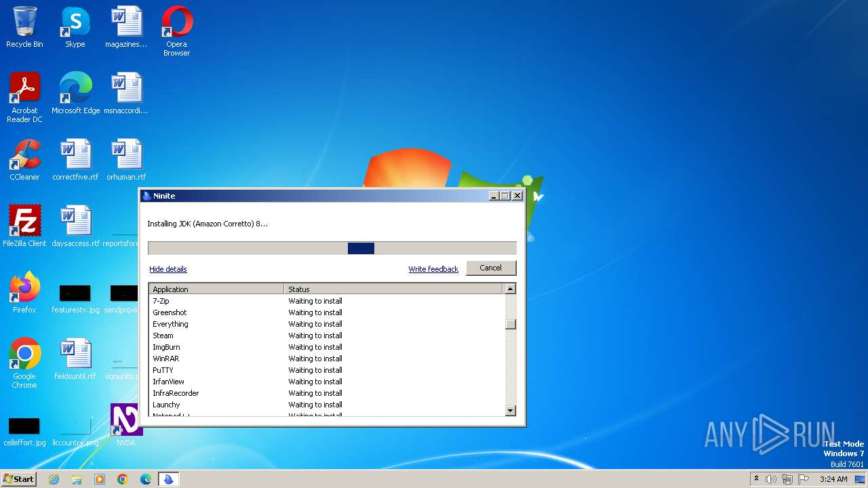Screen dimensions: 868x488
Task: Select the WinRAR row
Action: (327, 359)
